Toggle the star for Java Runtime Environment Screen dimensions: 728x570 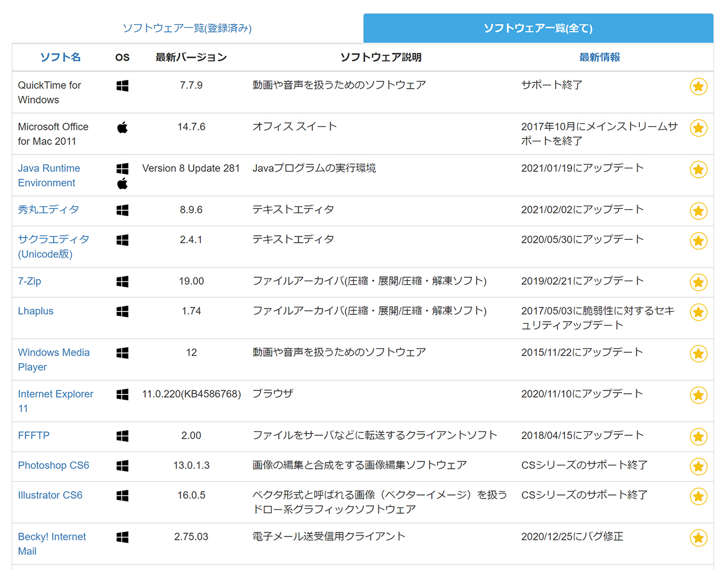[698, 169]
